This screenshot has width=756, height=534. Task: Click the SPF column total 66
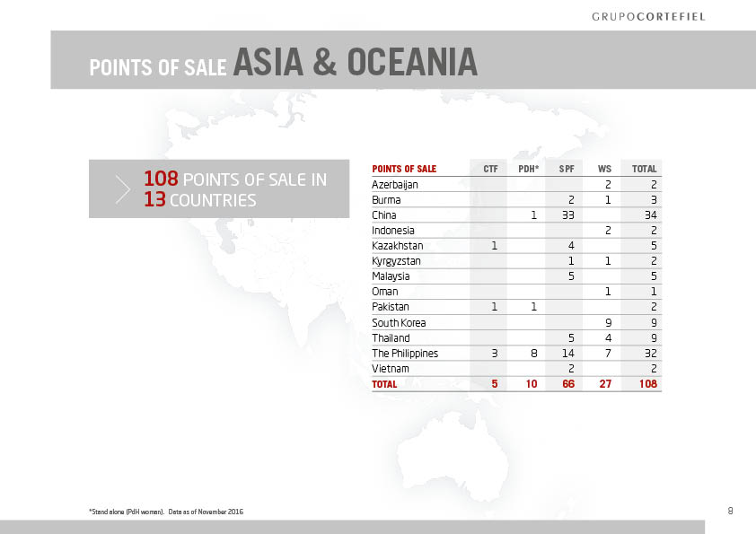click(x=568, y=384)
